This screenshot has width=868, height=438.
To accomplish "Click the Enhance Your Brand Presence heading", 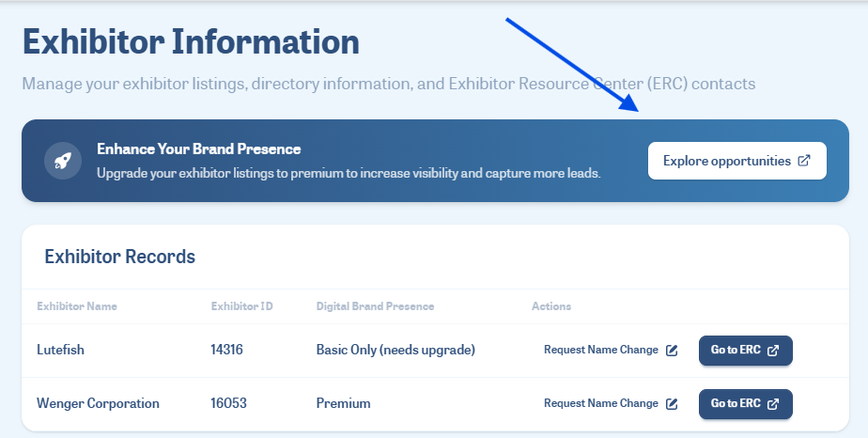I will [199, 149].
